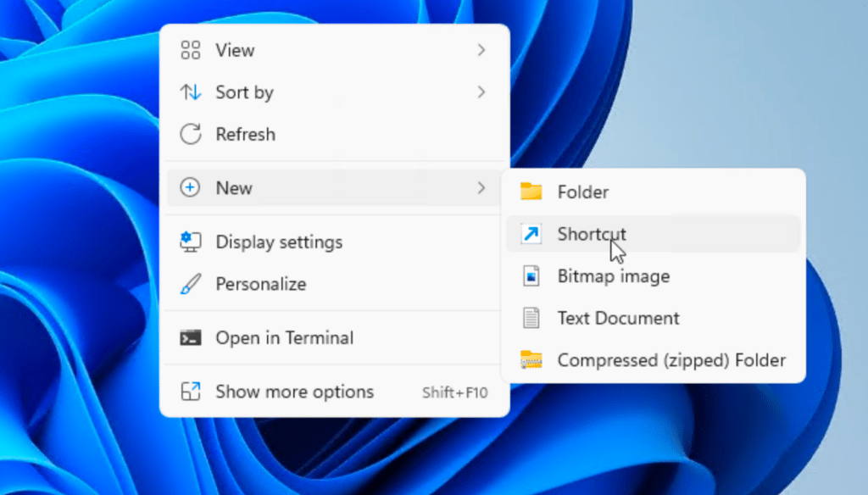Choose Text Document from the New submenu
Image resolution: width=868 pixels, height=495 pixels.
pyautogui.click(x=618, y=319)
